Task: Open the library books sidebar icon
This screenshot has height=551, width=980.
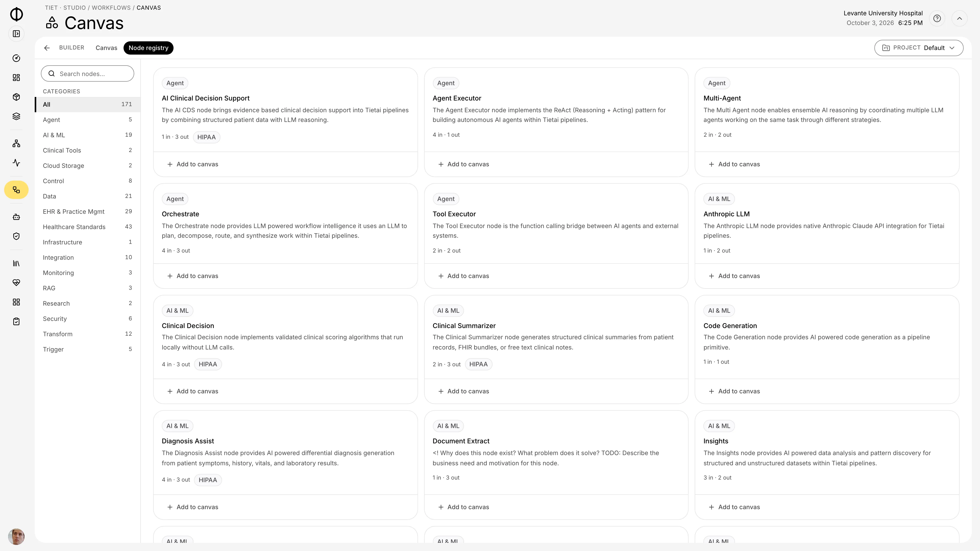Action: [16, 263]
